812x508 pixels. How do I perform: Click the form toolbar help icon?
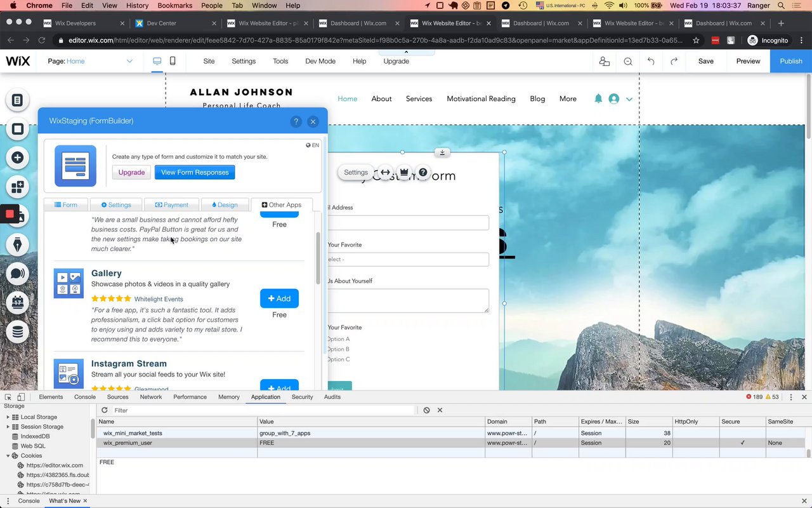(x=423, y=172)
